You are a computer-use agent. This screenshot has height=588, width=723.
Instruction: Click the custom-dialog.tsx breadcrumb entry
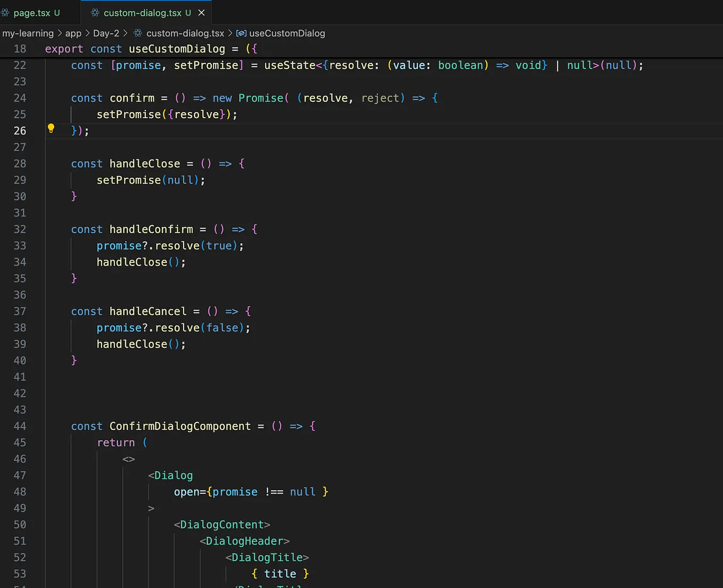click(x=185, y=33)
